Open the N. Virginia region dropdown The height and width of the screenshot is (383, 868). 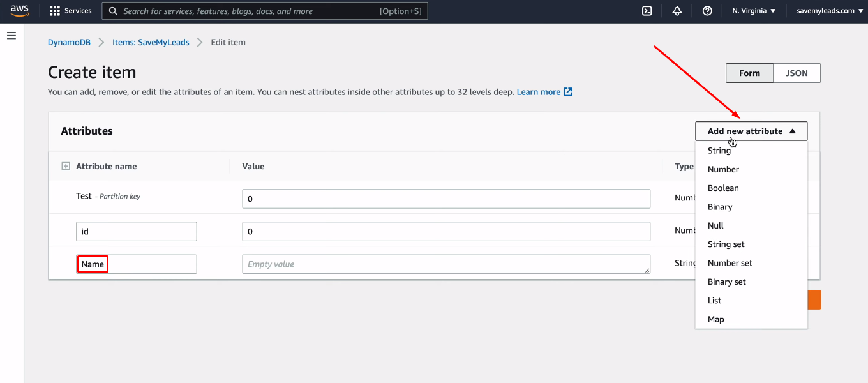(754, 11)
